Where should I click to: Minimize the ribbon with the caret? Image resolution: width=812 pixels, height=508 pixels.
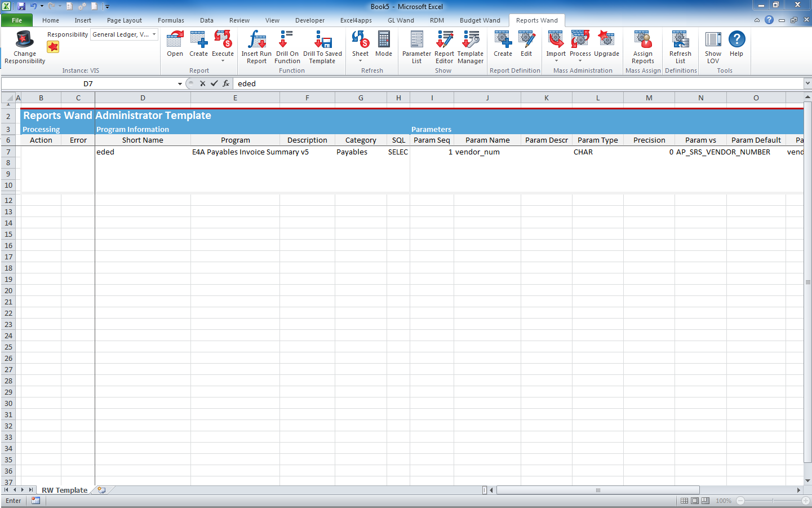[x=757, y=20]
